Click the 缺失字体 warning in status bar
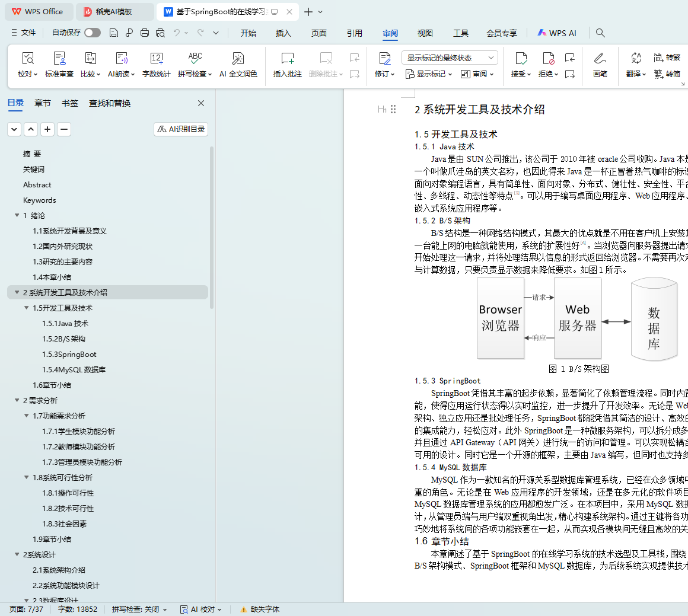 click(260, 609)
